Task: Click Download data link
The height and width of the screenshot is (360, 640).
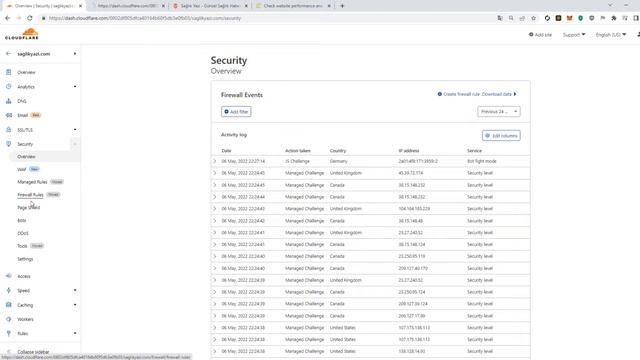Action: pos(499,94)
